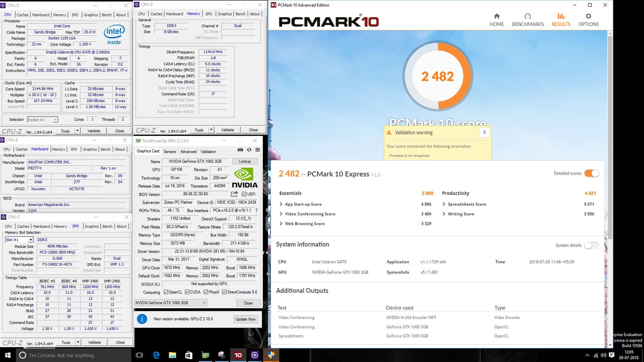Open Benchmarks gauge icon in PCMark
Image resolution: width=644 pixels, height=362 pixels.
[528, 16]
